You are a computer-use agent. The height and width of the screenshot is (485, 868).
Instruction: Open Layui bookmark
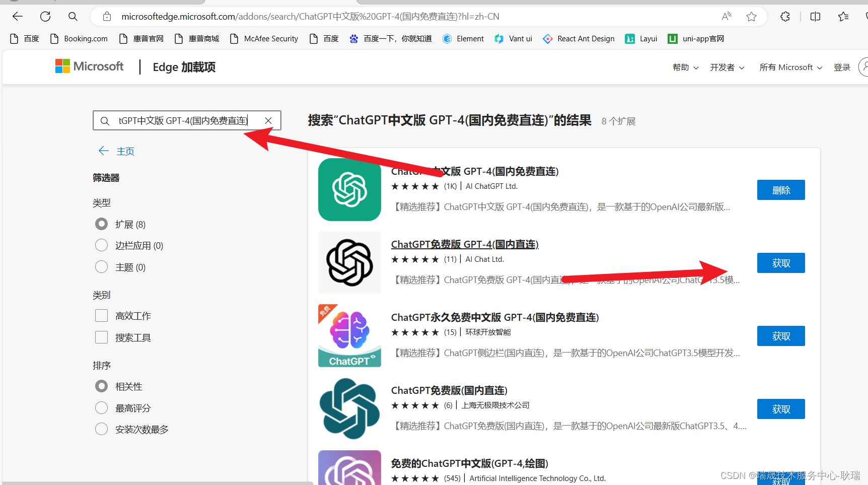click(x=641, y=39)
